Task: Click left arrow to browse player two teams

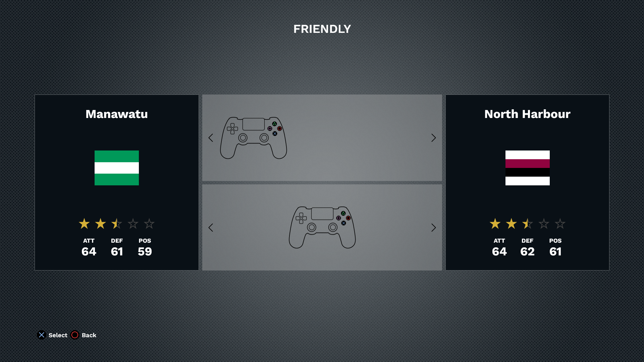Action: (x=211, y=227)
